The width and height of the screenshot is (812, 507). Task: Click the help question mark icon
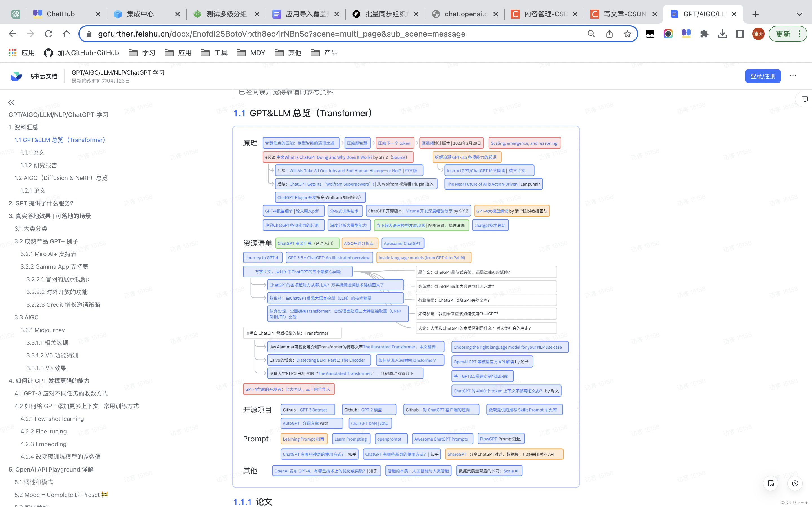795,483
